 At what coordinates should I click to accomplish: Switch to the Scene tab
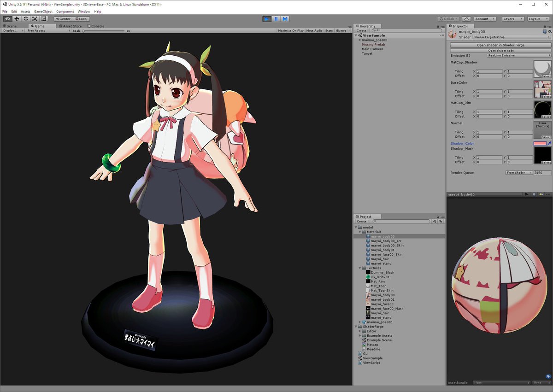[x=9, y=26]
